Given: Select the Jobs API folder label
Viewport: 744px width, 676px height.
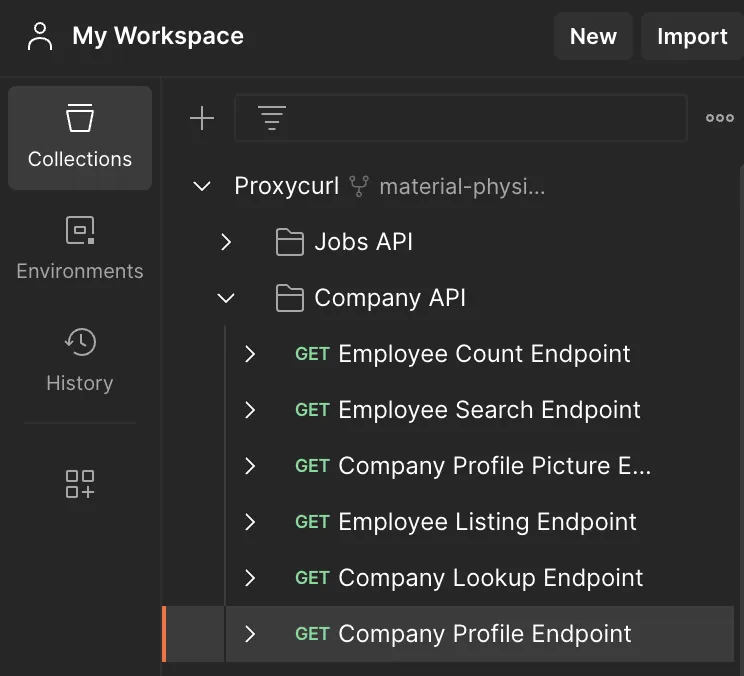Looking at the screenshot, I should (x=363, y=242).
